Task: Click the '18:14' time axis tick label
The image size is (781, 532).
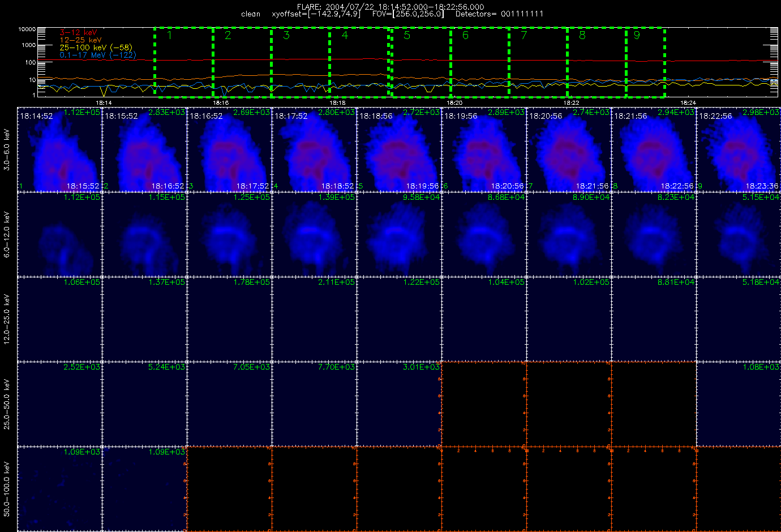Action: (104, 103)
